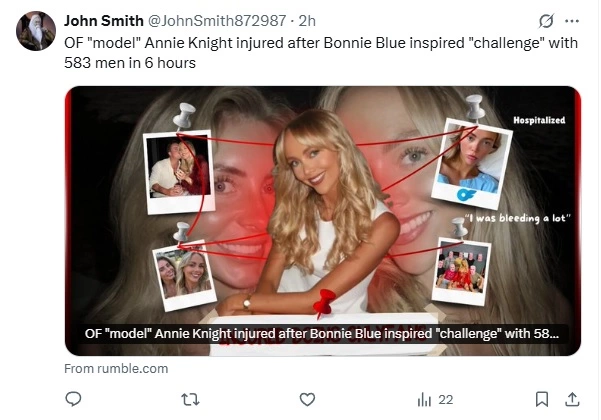Image resolution: width=601 pixels, height=420 pixels.
Task: Click the card caption overlay text
Action: (x=322, y=334)
